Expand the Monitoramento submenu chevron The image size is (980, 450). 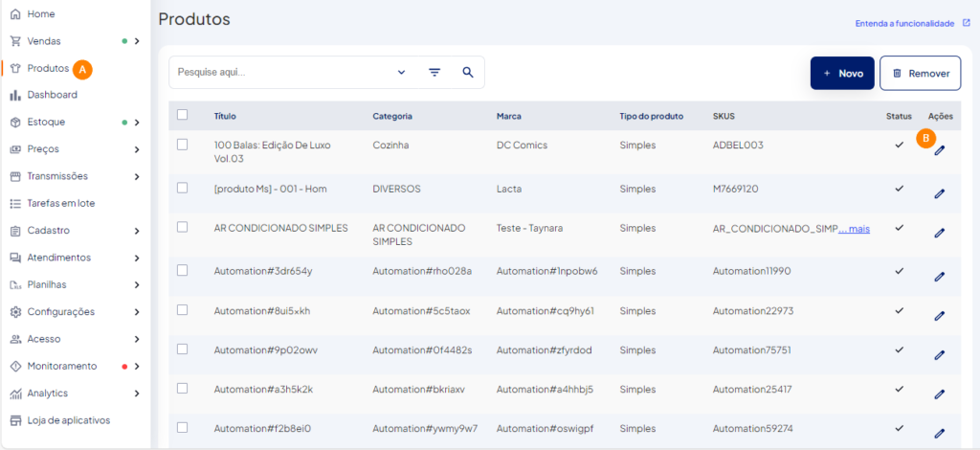pos(137,367)
